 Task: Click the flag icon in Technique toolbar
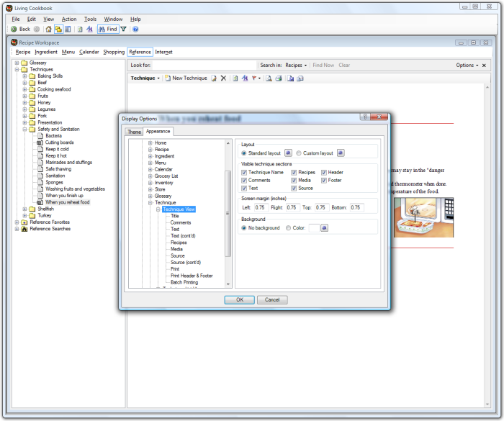point(254,78)
